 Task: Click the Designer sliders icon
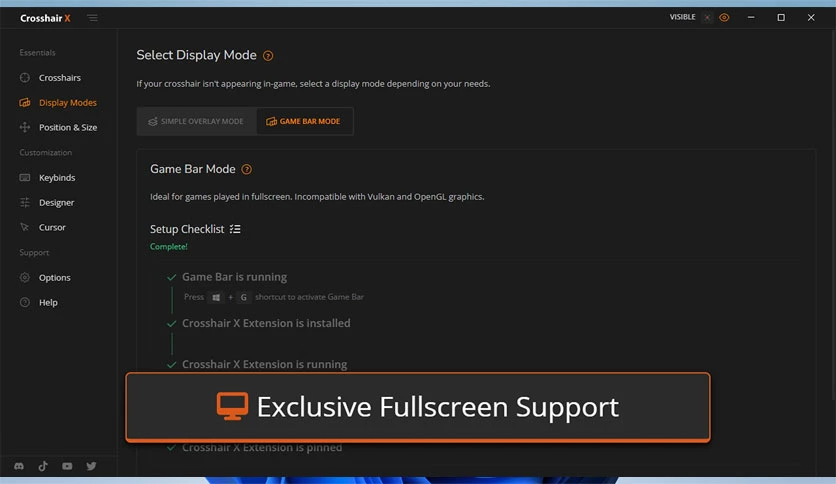25,203
